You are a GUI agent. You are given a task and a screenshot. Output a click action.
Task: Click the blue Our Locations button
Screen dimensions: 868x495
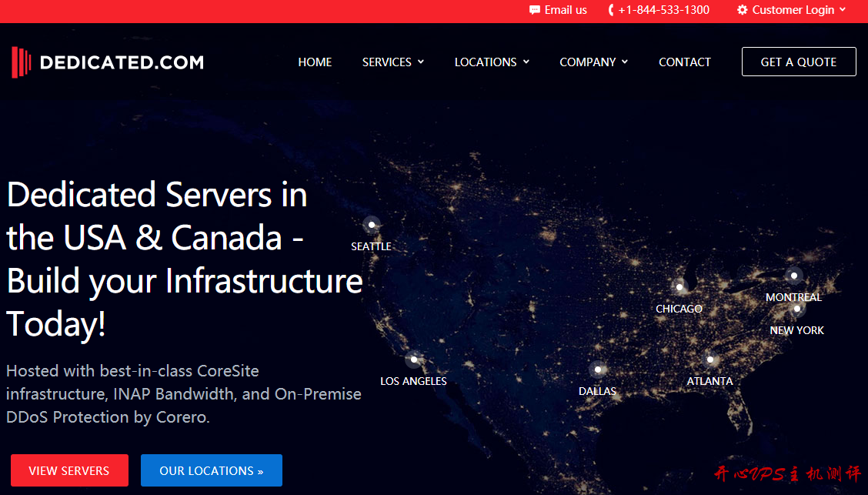coord(211,470)
